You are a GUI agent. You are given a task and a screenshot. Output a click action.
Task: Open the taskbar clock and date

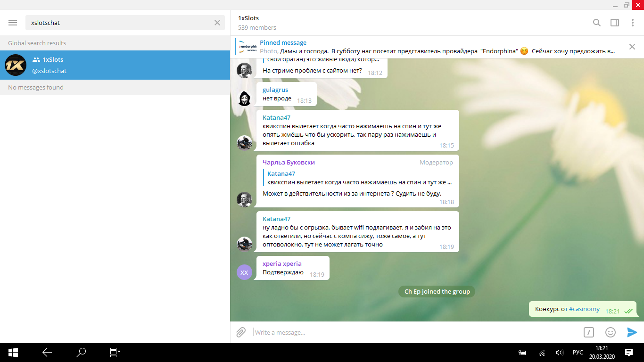click(x=602, y=353)
